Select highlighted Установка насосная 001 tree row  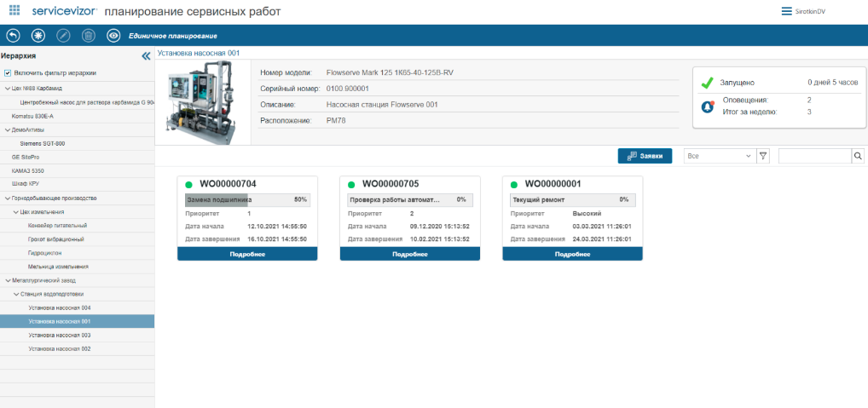coord(77,321)
